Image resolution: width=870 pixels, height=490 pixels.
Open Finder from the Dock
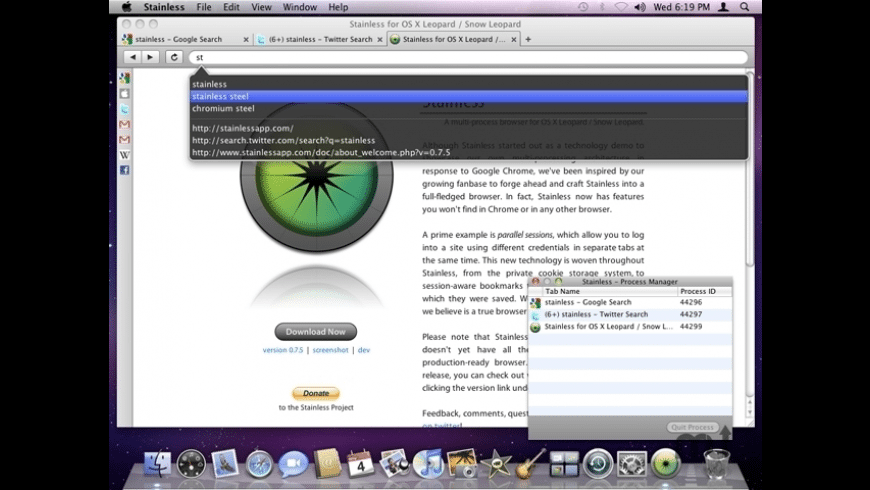[158, 463]
